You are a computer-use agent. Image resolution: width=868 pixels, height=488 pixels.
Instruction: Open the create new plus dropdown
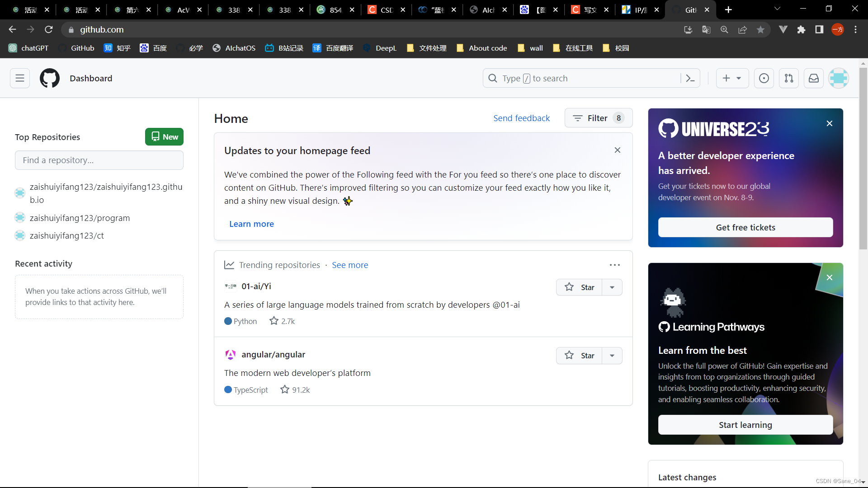732,78
